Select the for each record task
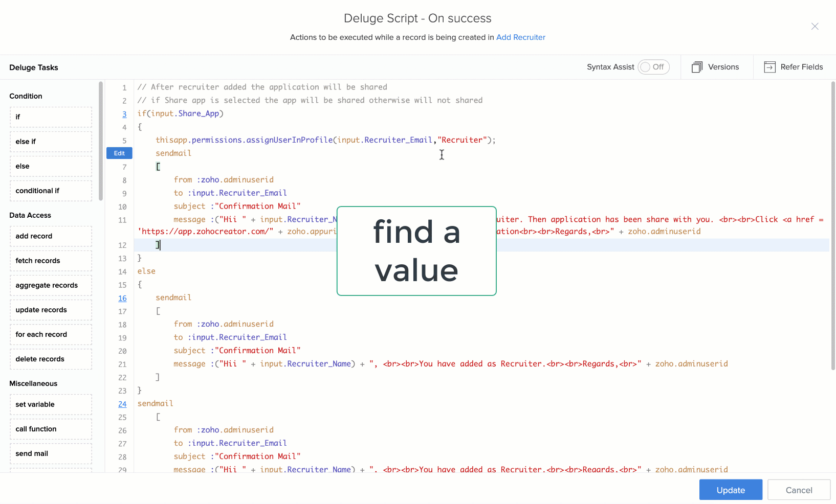 [x=51, y=334]
